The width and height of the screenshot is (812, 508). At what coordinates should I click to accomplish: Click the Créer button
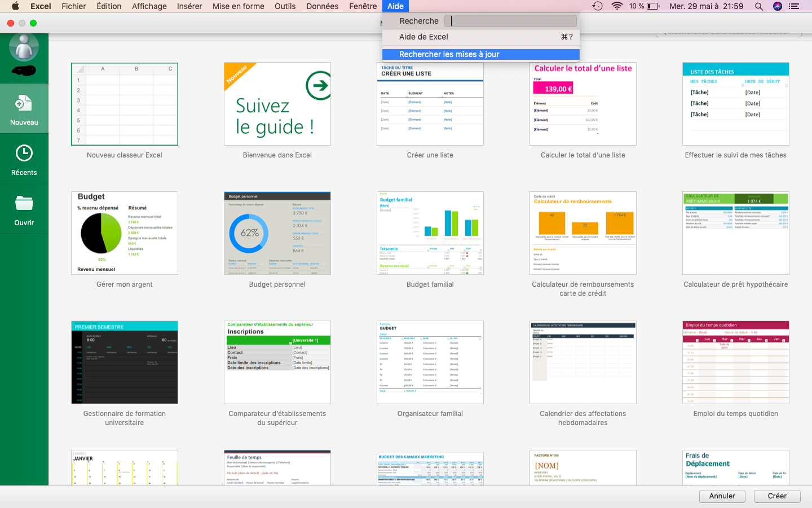[x=777, y=496]
